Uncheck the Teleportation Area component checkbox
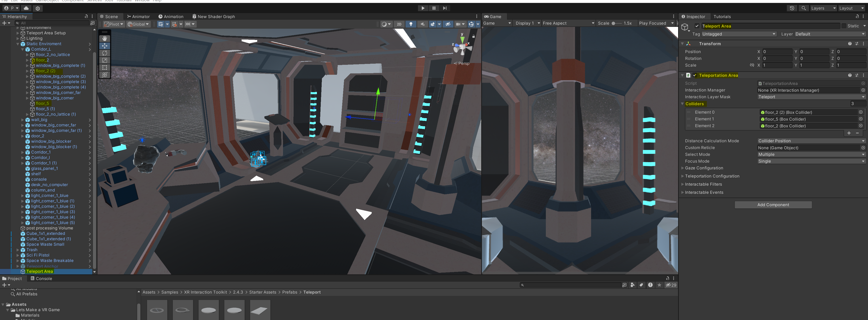This screenshot has height=320, width=868. pos(695,75)
